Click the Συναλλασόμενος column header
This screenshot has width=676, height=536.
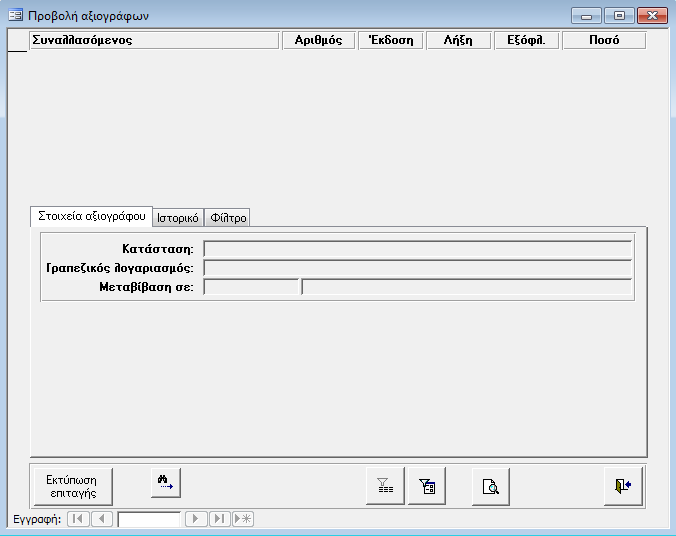point(154,41)
